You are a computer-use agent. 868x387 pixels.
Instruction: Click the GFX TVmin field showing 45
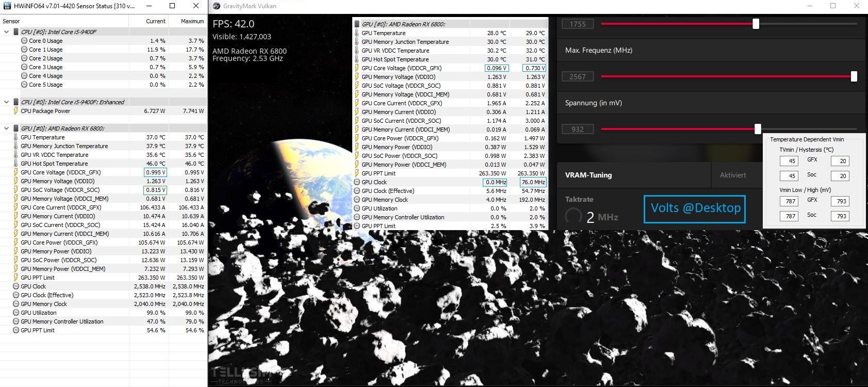coord(789,161)
